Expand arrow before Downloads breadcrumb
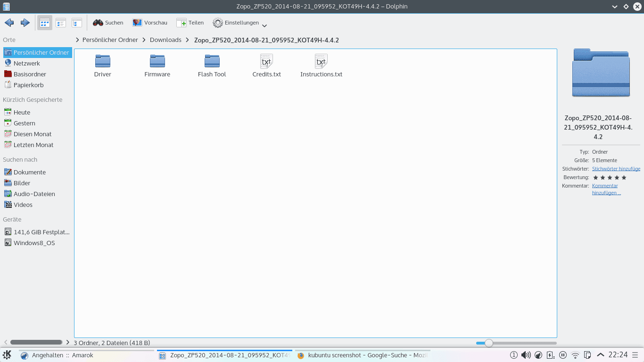644x362 pixels. point(144,40)
